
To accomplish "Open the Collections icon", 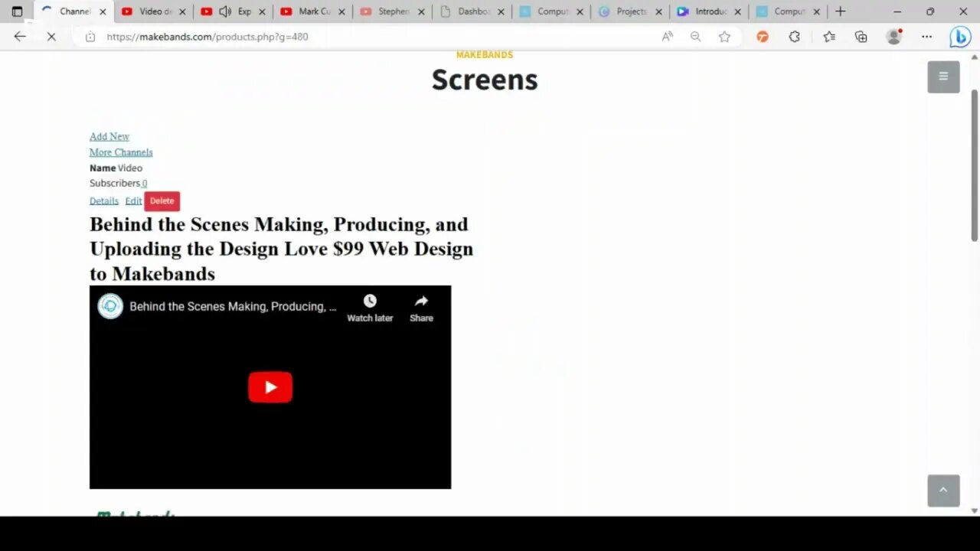I will (861, 37).
